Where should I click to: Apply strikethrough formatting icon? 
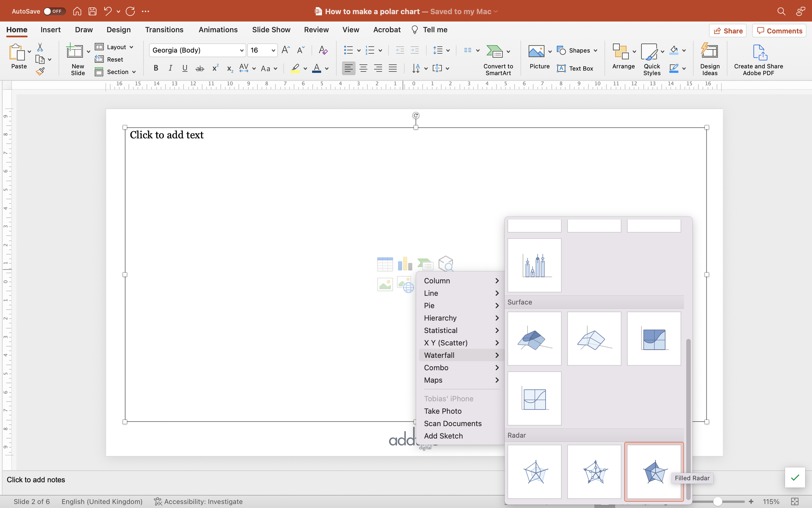click(200, 69)
